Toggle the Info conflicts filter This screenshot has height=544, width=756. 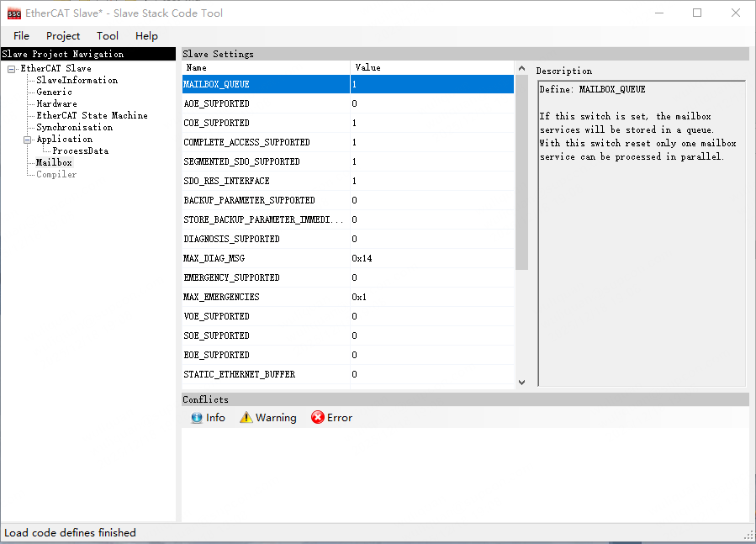click(209, 418)
